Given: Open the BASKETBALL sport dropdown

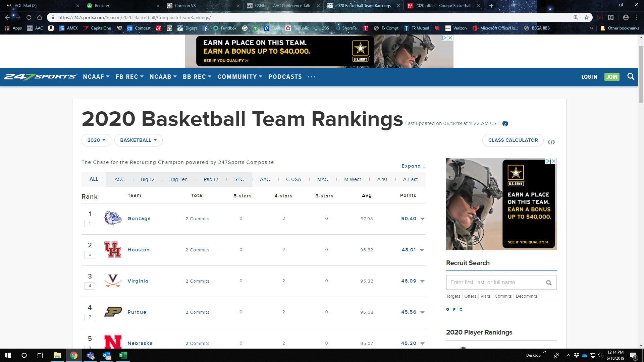Looking at the screenshot, I should [138, 140].
